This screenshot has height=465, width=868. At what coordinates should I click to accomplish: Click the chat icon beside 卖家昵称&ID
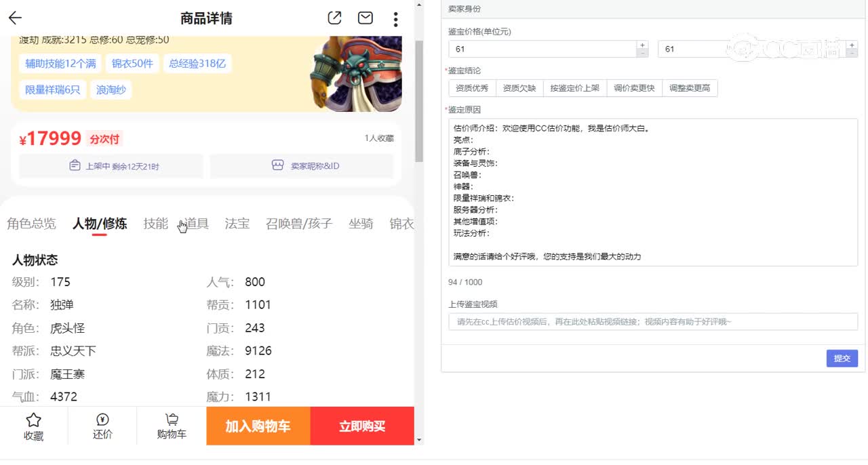[x=277, y=165]
